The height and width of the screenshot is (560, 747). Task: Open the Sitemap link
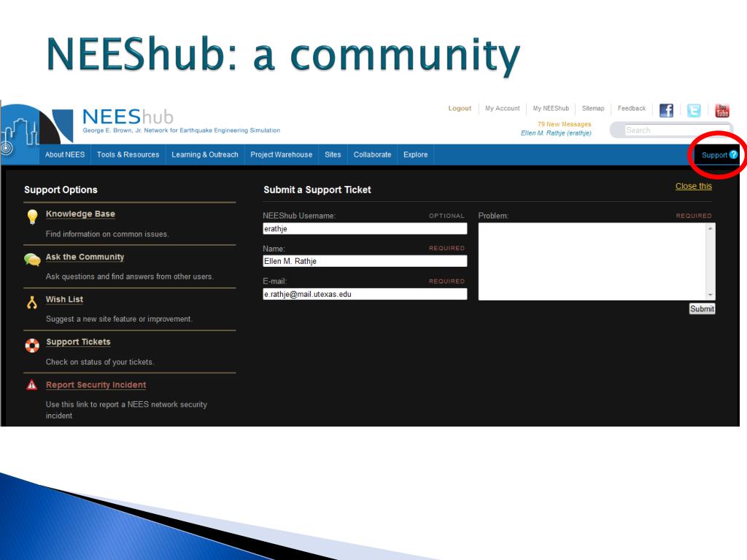coord(593,109)
